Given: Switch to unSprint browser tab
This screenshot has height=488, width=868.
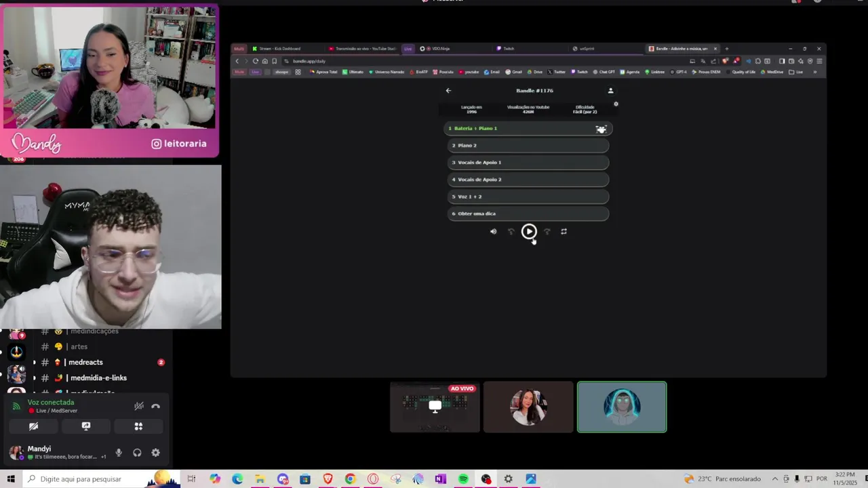Looking at the screenshot, I should coord(606,49).
